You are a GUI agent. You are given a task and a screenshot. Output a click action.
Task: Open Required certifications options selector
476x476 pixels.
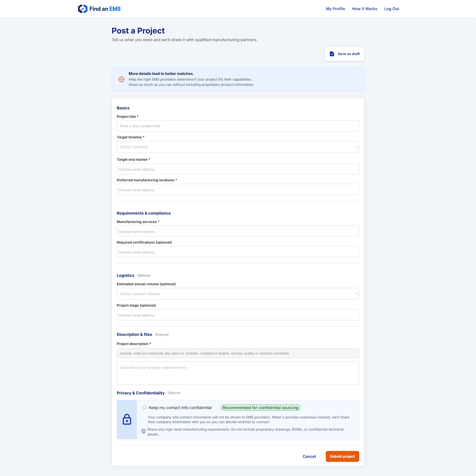[238, 252]
